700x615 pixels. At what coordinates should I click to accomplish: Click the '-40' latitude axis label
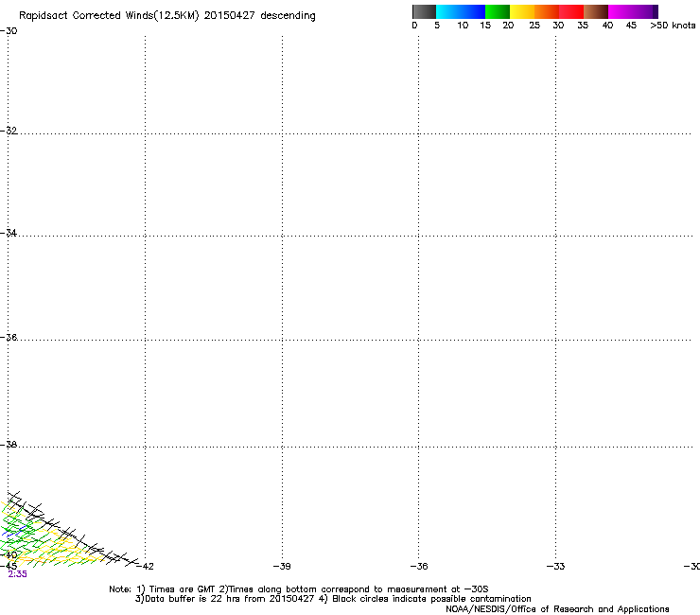(x=9, y=554)
